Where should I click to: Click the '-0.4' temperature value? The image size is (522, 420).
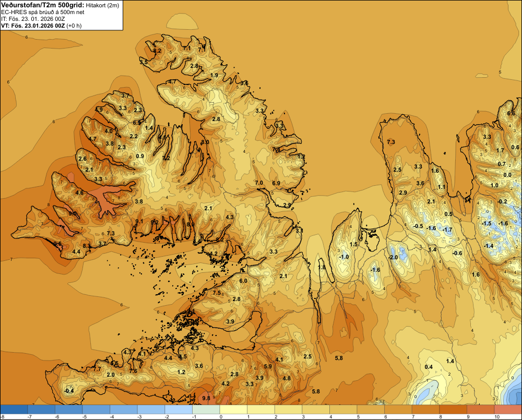click(69, 391)
